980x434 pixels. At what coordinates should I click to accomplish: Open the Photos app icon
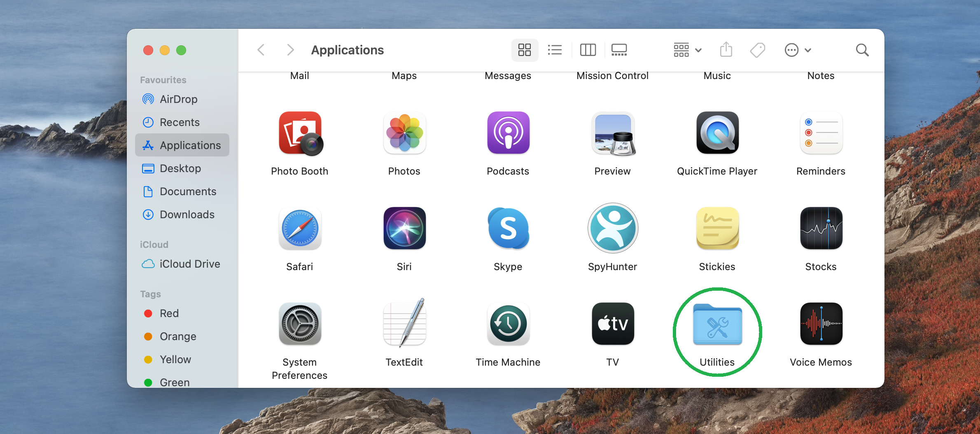tap(404, 133)
